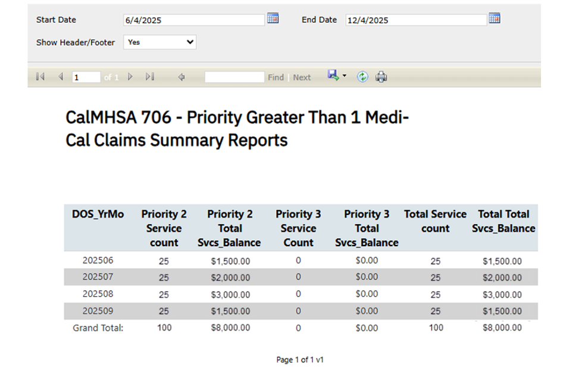Open the export save dropdown
The width and height of the screenshot is (588, 367).
pyautogui.click(x=337, y=76)
